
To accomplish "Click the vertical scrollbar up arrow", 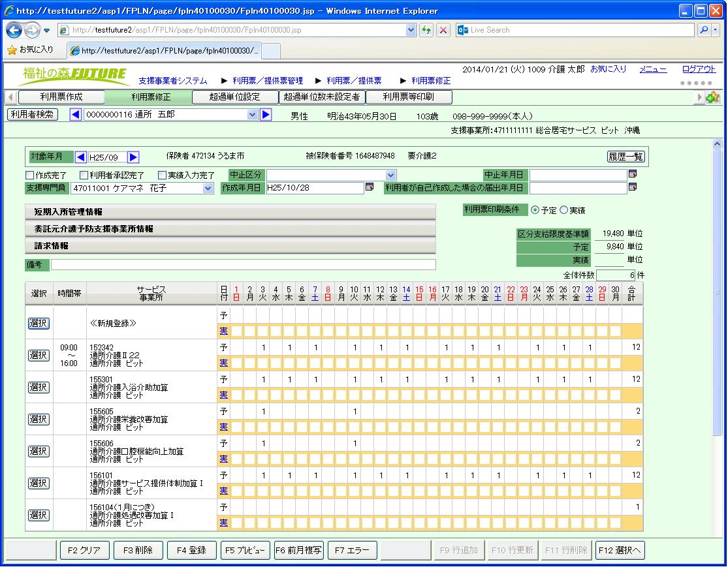I will [717, 144].
